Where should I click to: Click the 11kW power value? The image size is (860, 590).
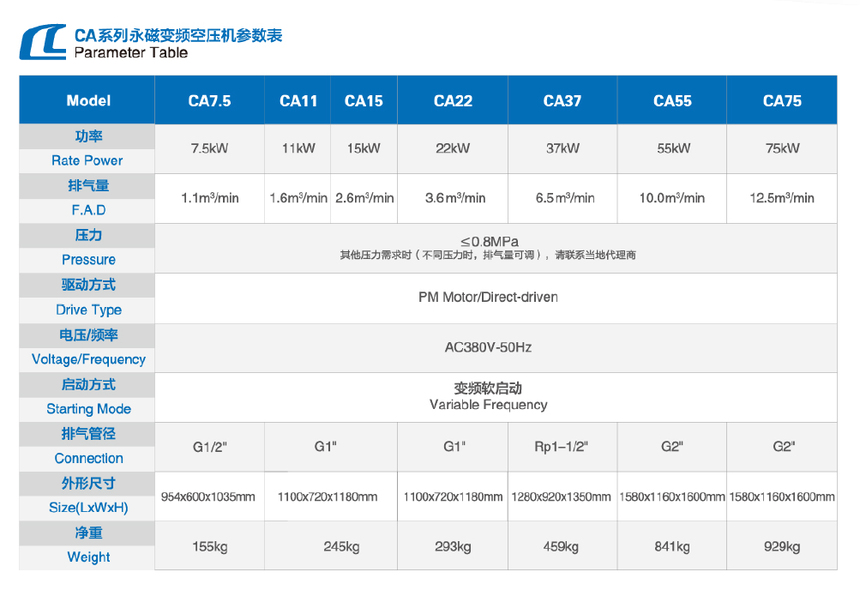(298, 148)
